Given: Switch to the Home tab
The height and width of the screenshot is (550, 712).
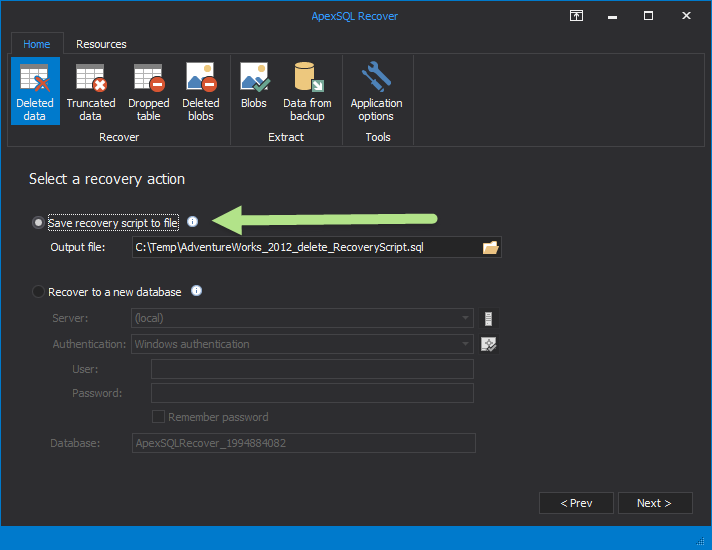Looking at the screenshot, I should point(37,44).
